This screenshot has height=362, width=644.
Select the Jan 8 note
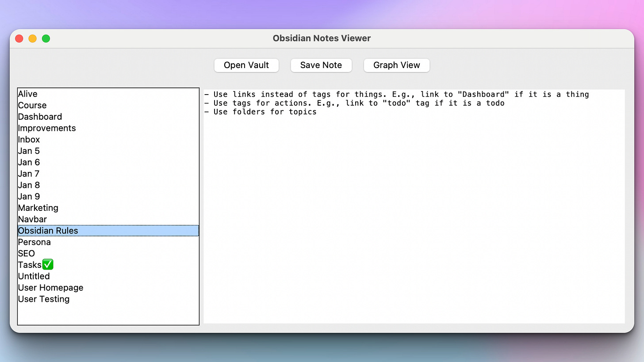point(108,185)
